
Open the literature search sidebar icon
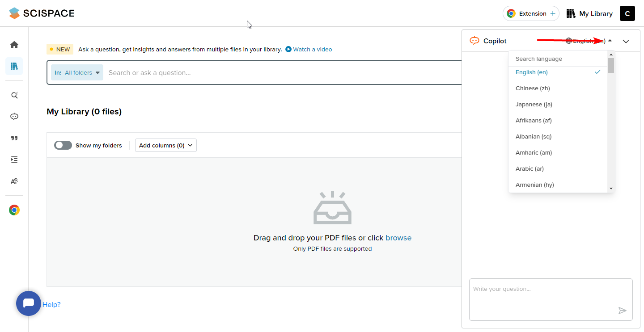[x=14, y=95]
